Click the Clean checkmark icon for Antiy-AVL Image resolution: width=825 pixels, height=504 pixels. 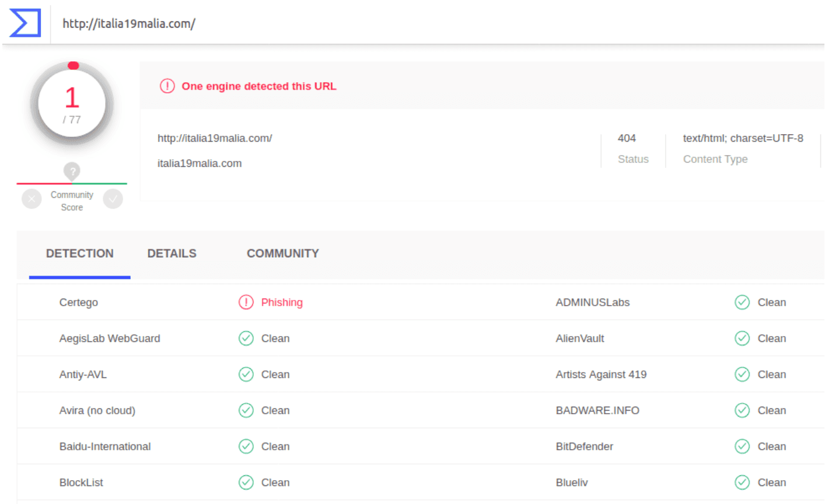(246, 374)
